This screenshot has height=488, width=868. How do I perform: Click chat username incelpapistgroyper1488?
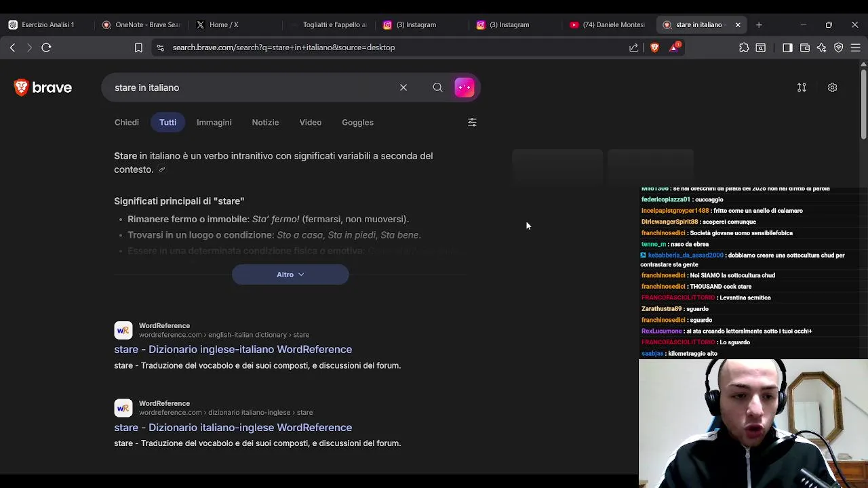click(x=675, y=211)
